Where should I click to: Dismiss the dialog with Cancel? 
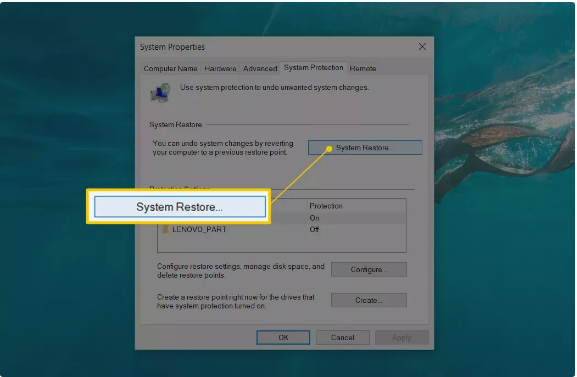pyautogui.click(x=343, y=338)
